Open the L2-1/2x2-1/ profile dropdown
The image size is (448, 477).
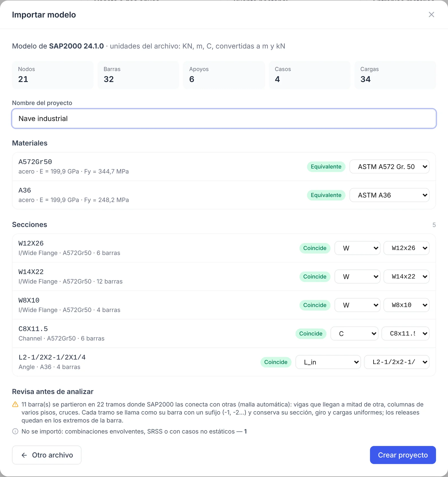[396, 362]
